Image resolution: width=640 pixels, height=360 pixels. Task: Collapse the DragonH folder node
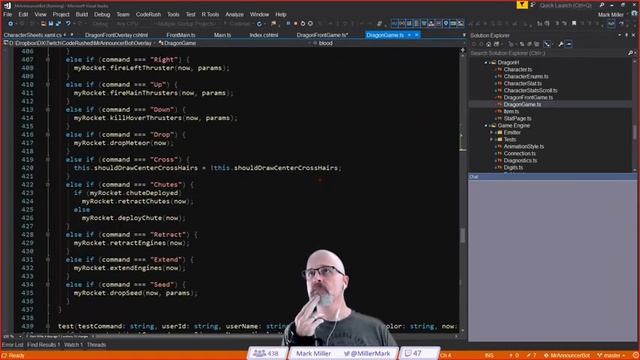[x=486, y=63]
